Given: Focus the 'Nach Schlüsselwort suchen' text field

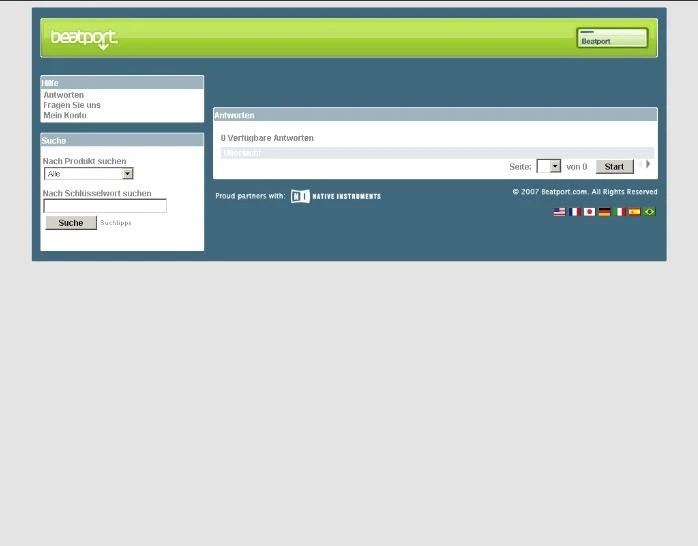Looking at the screenshot, I should point(105,206).
